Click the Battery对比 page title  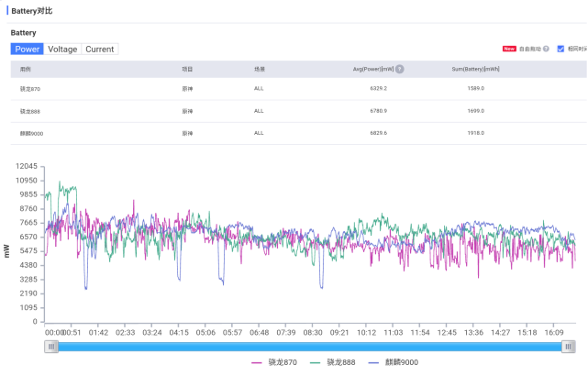pos(31,11)
